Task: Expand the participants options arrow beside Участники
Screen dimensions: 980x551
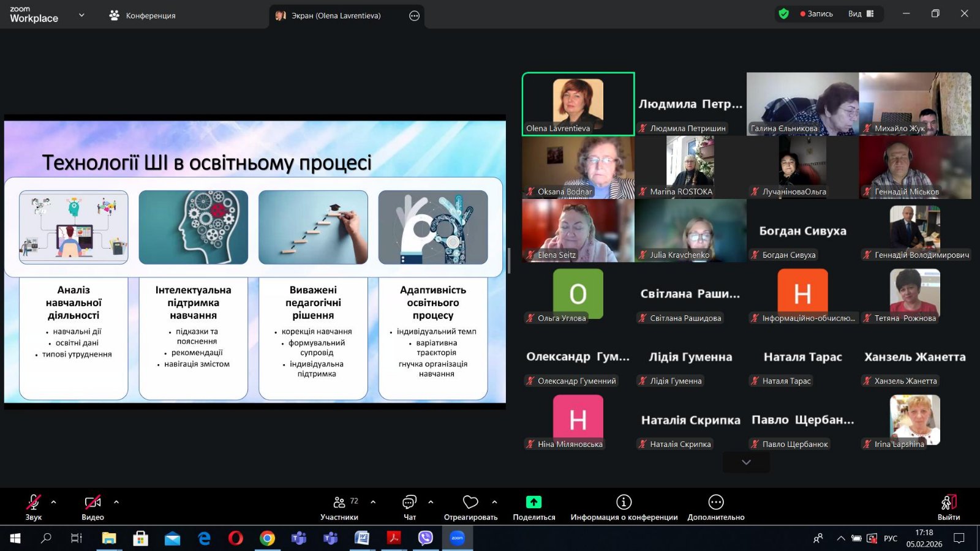Action: 373,502
